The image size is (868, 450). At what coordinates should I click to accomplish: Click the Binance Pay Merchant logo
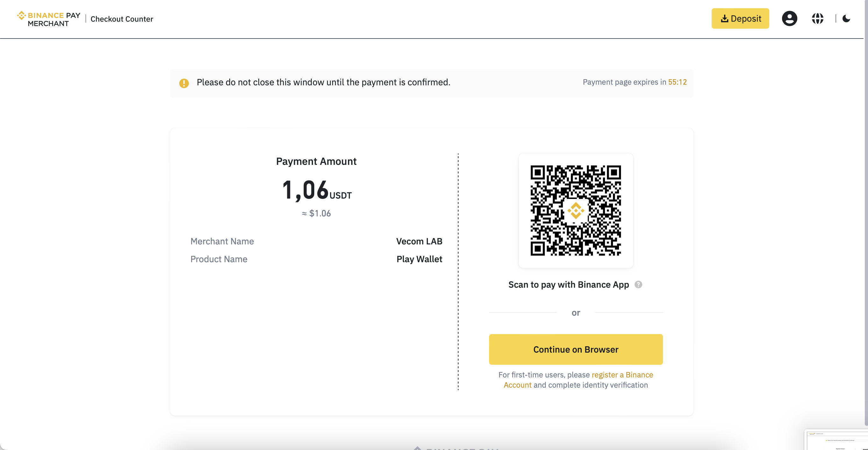click(x=49, y=19)
